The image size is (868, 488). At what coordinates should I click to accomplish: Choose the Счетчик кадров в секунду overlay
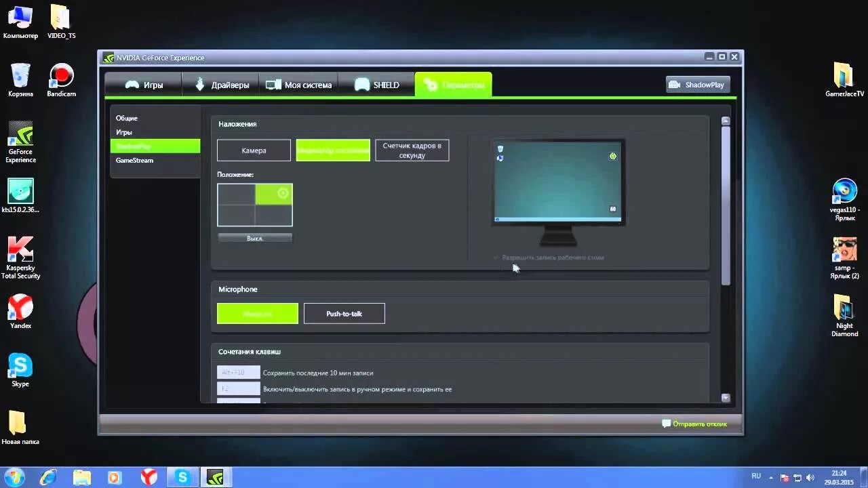(412, 150)
